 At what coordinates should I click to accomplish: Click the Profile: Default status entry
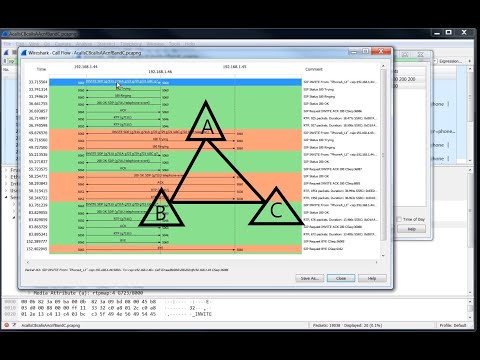[453, 325]
